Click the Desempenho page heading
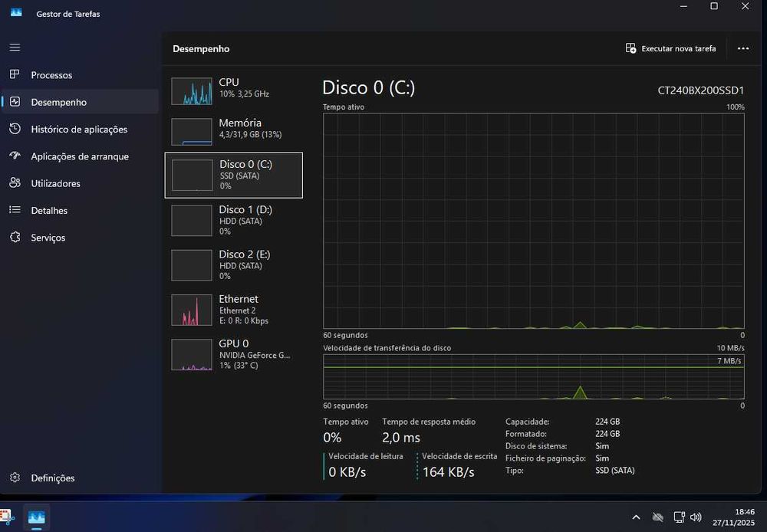Image resolution: width=767 pixels, height=532 pixels. click(x=201, y=49)
